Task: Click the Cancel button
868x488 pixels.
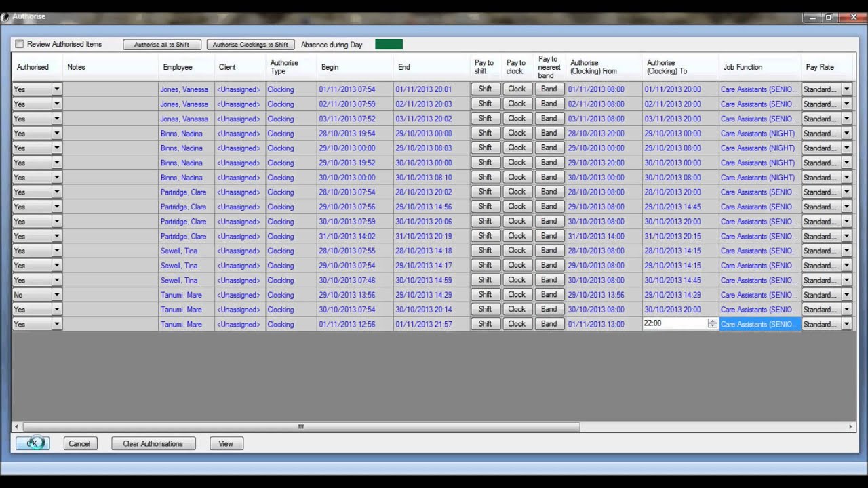Action: pyautogui.click(x=79, y=443)
